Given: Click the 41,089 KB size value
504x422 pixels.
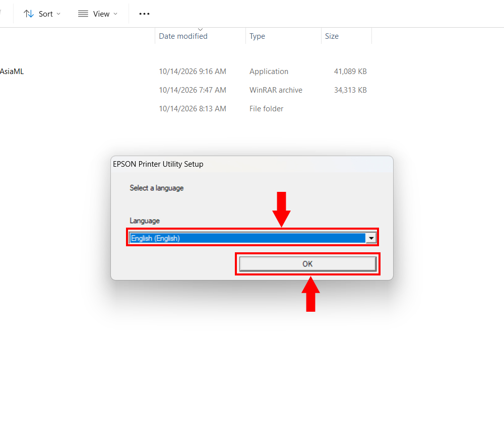Looking at the screenshot, I should (x=350, y=72).
